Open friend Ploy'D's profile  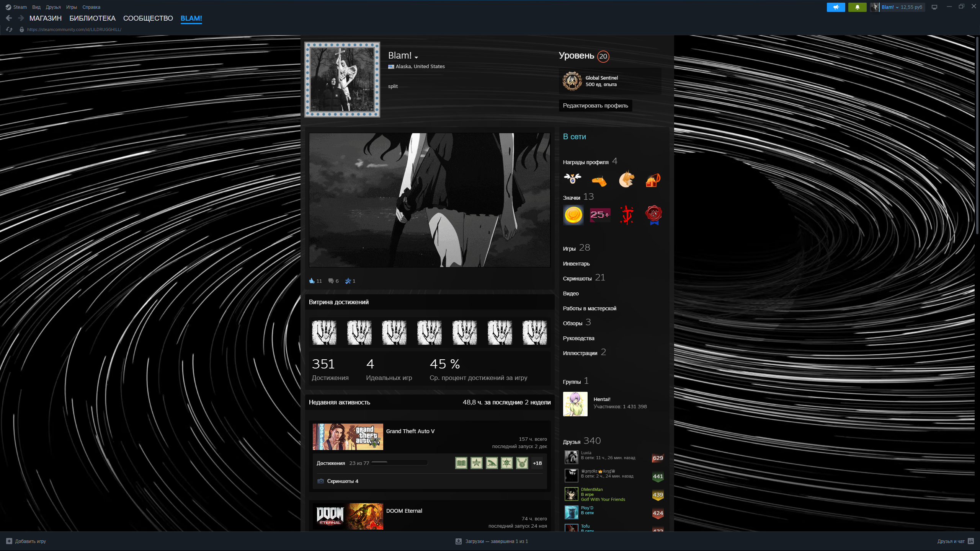point(587,508)
